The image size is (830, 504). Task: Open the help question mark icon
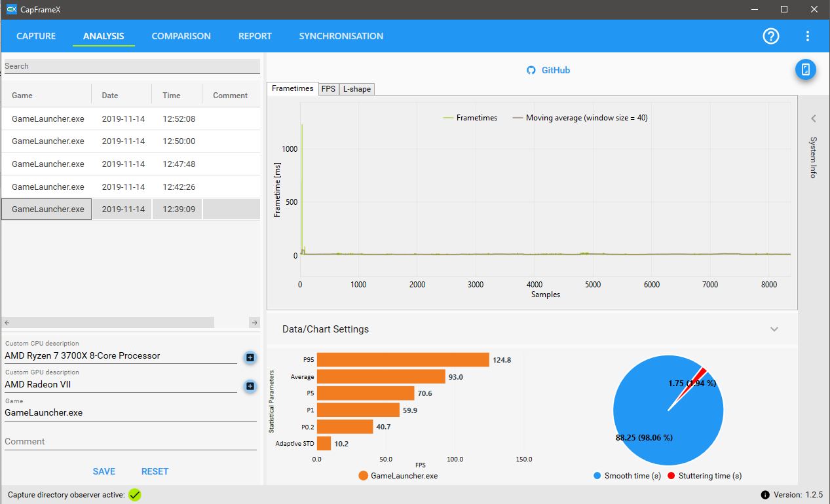tap(771, 36)
